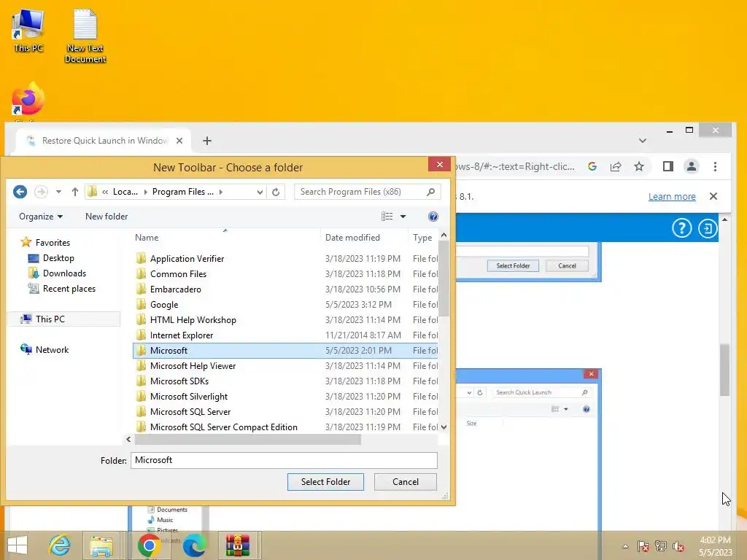This screenshot has height=560, width=747.
Task: Click the sign-in icon on webpage
Action: (708, 228)
